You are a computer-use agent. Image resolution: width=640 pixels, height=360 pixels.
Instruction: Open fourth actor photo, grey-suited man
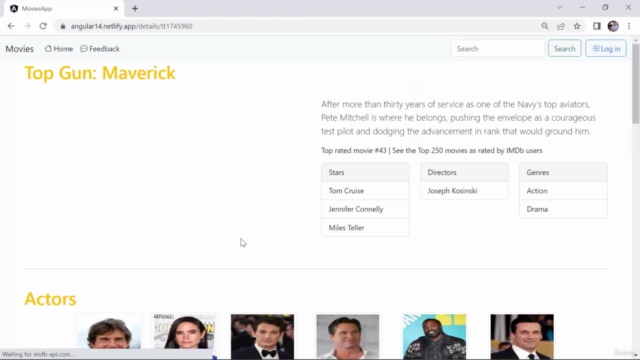(348, 336)
